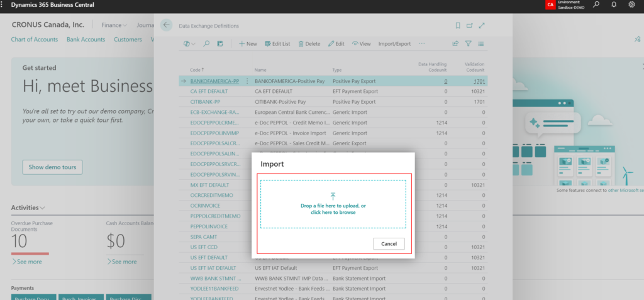This screenshot has width=644, height=300.
Task: Go back using the arrow on Data Exchange Definitions
Action: pos(166,25)
